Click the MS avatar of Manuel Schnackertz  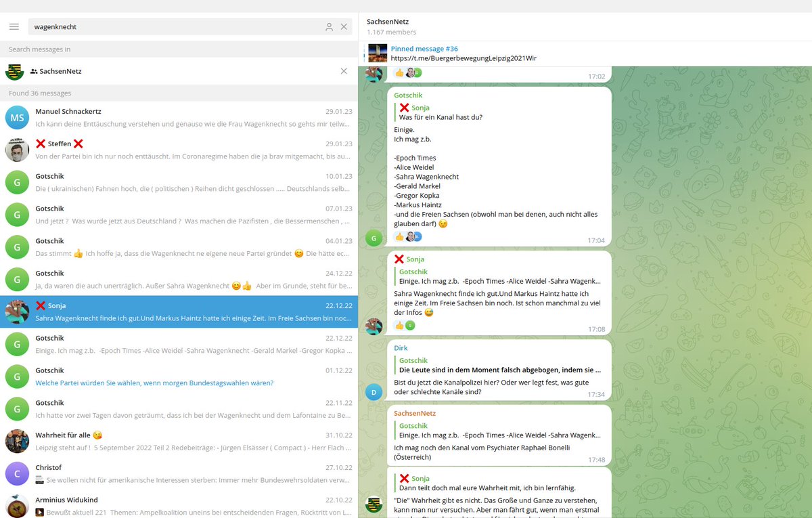click(x=17, y=118)
